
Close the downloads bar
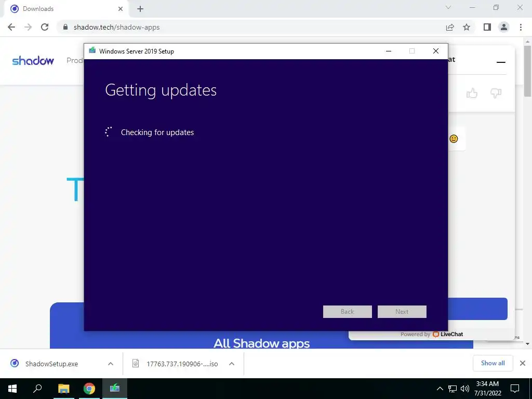pos(523,363)
